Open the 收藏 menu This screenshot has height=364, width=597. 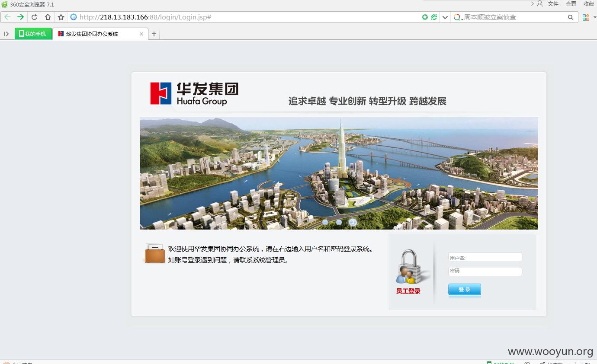coord(589,4)
